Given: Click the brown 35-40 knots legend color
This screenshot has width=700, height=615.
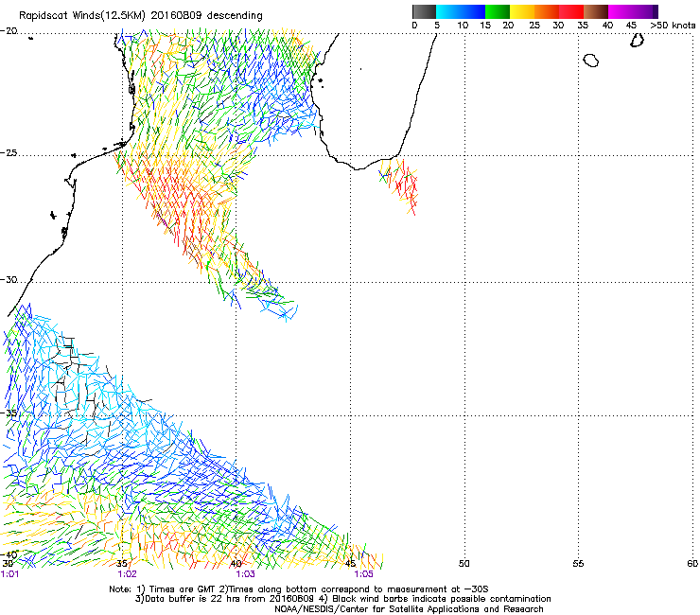Looking at the screenshot, I should click(596, 11).
